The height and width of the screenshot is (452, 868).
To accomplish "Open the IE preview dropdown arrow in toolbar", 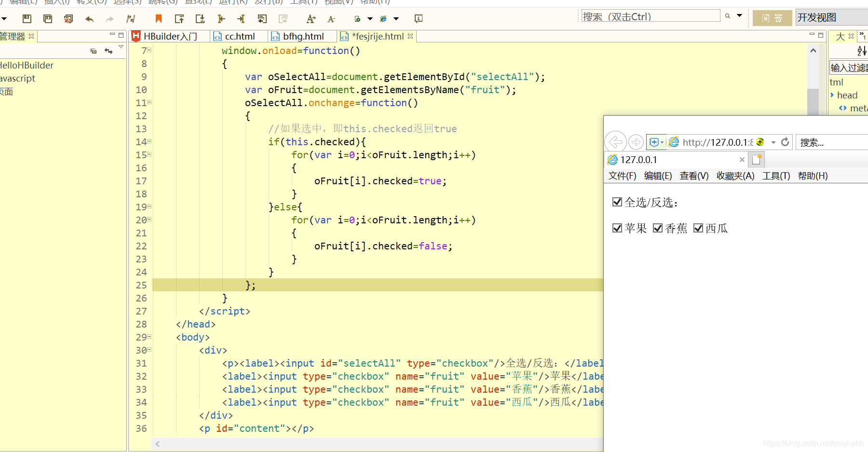I will [396, 19].
